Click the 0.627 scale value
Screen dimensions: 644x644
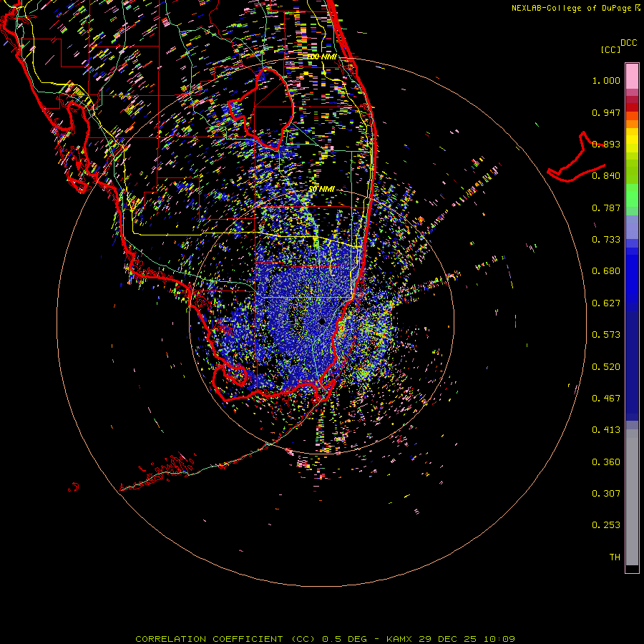coord(606,303)
